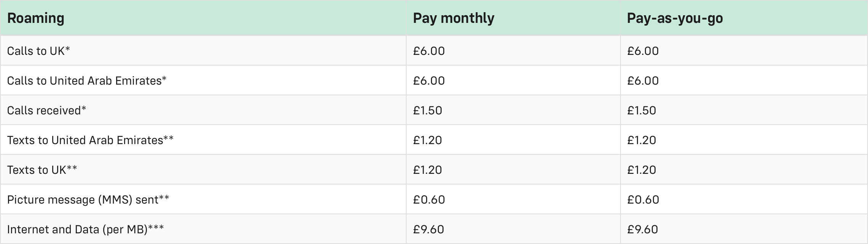Click the Texts to UK row label
The width and height of the screenshot is (868, 244).
42,170
